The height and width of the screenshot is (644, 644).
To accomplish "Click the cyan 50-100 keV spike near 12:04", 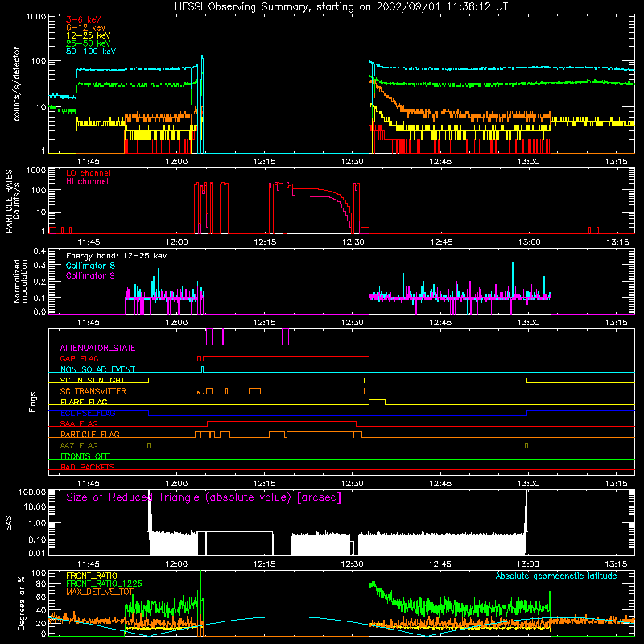I will [202, 103].
